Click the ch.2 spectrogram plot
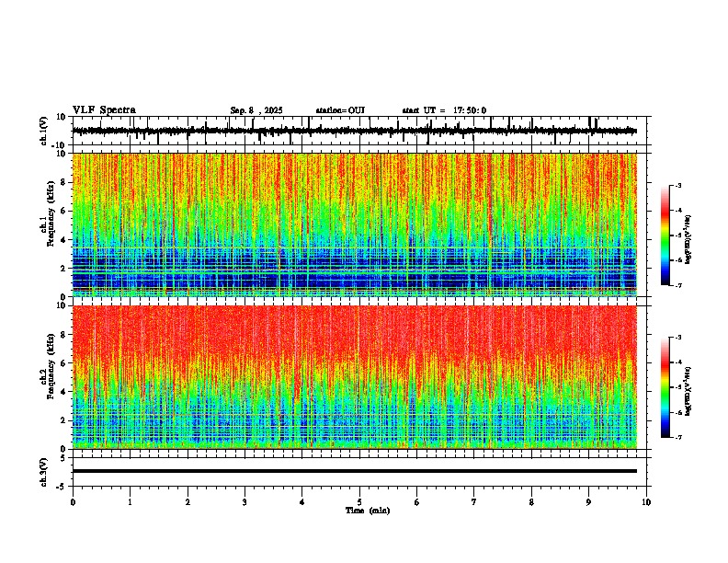The image size is (728, 563). (x=355, y=377)
